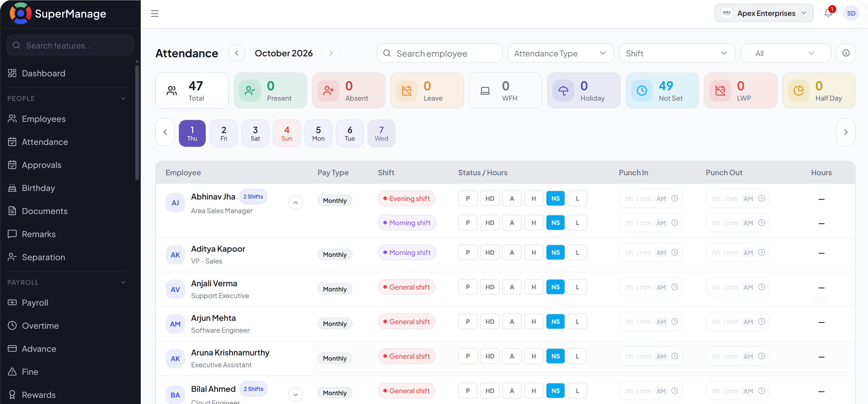Click the LWP calendar icon
Viewport: 868px width, 404px height.
720,90
